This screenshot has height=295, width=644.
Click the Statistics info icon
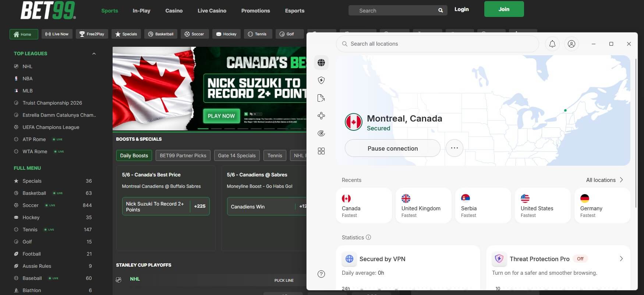(x=368, y=238)
